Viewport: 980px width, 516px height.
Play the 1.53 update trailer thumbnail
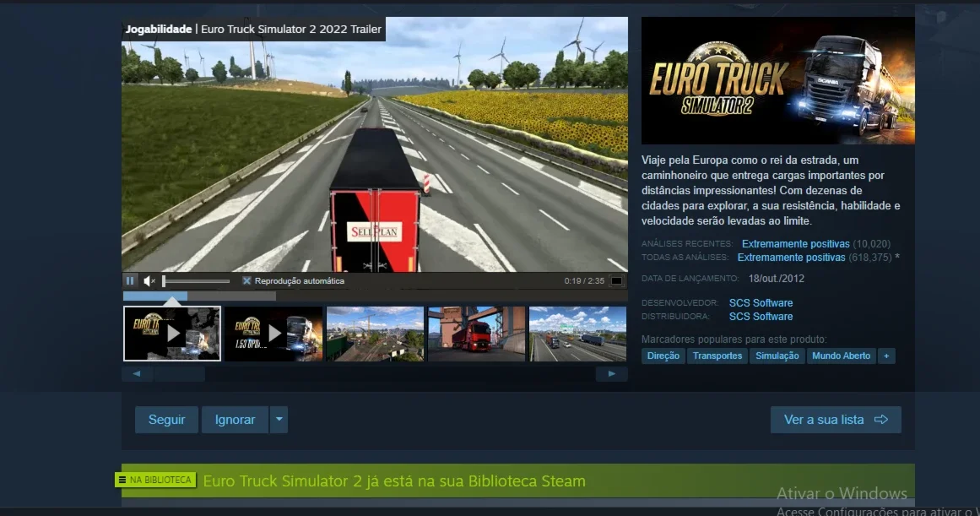tap(273, 334)
